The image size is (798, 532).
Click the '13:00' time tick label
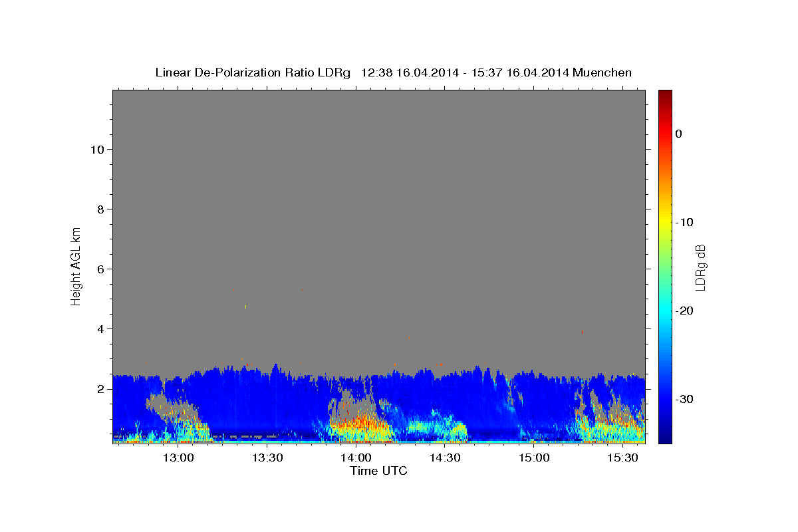pos(178,458)
